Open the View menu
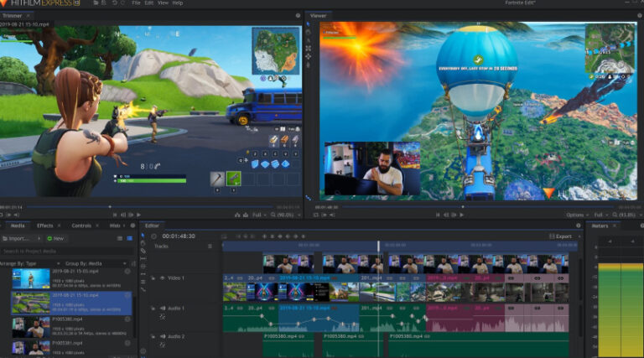This screenshot has height=358, width=644. (x=163, y=3)
